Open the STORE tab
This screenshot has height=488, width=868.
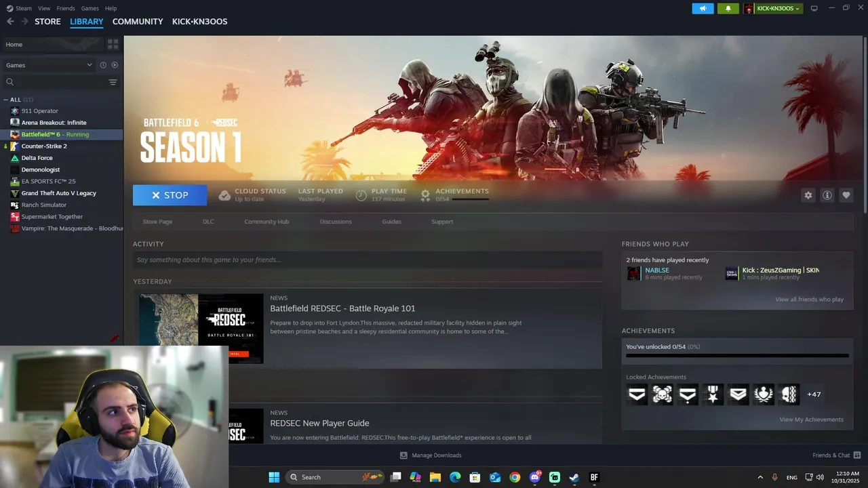(x=47, y=22)
